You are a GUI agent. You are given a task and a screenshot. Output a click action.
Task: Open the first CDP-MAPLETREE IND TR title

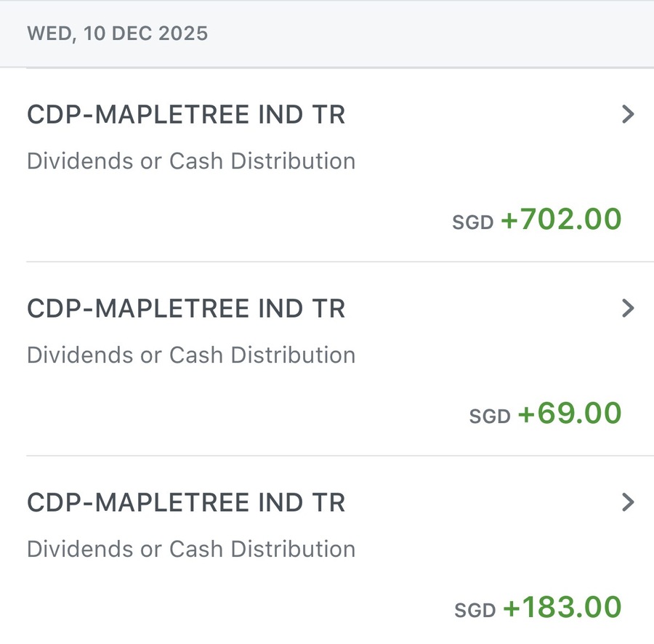tap(186, 115)
